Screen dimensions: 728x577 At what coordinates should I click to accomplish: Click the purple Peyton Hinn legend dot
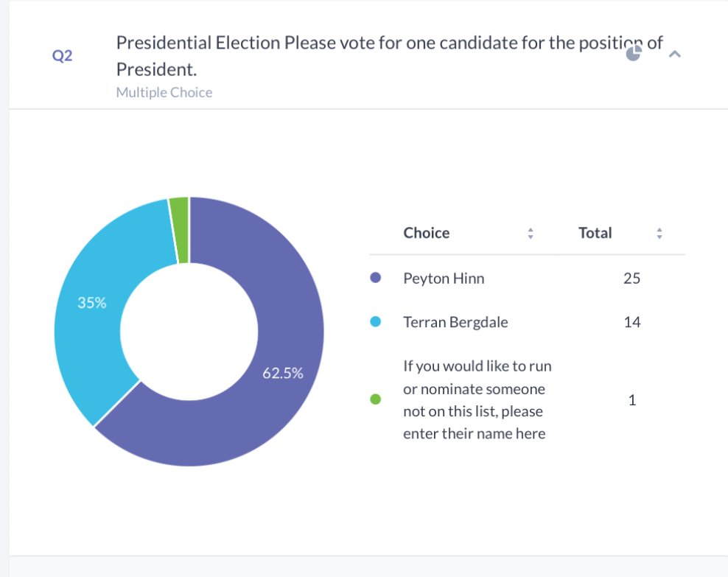(x=376, y=279)
